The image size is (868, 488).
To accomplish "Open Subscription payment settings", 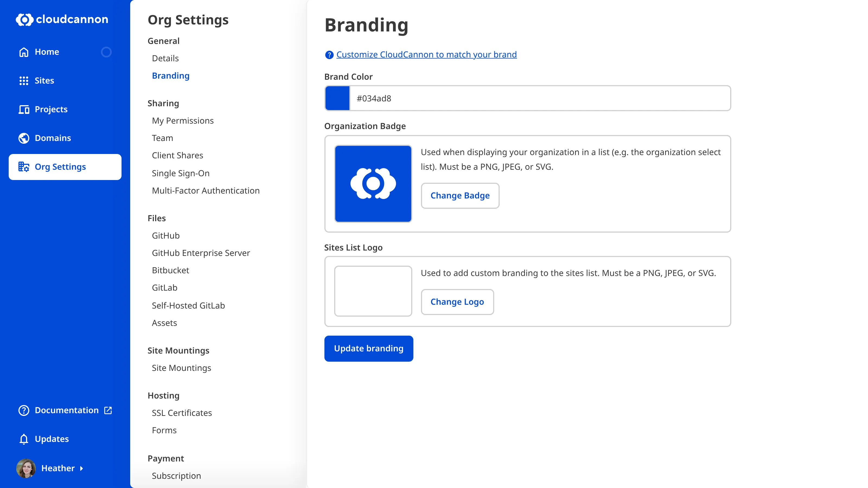I will click(176, 476).
